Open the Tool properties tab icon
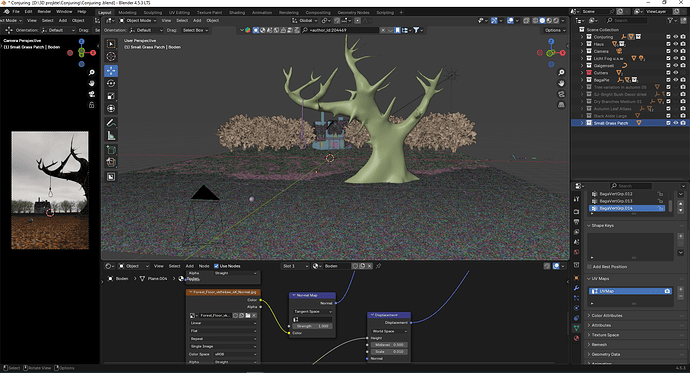 click(x=576, y=199)
